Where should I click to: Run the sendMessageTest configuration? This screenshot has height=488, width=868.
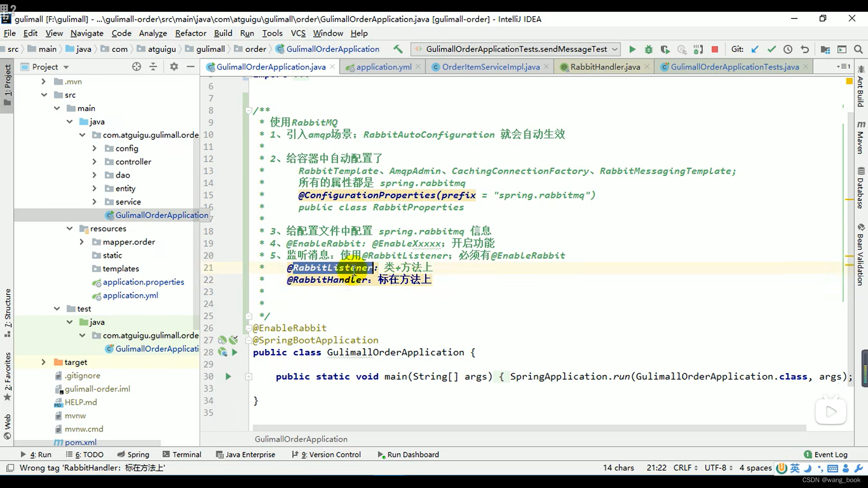tap(632, 49)
